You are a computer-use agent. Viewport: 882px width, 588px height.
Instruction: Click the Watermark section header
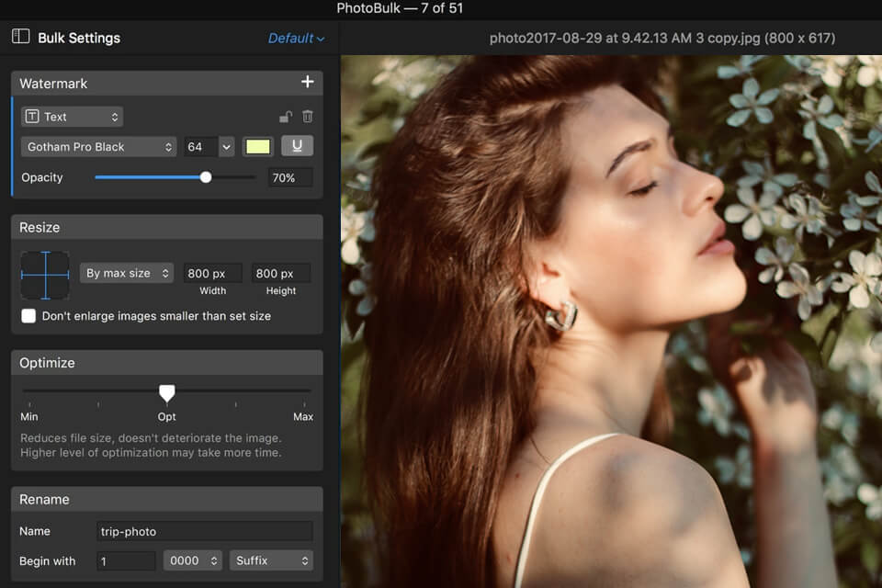[x=167, y=84]
